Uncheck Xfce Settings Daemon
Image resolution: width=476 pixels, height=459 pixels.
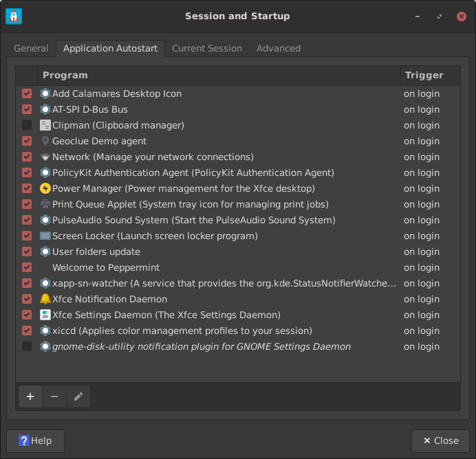point(27,315)
